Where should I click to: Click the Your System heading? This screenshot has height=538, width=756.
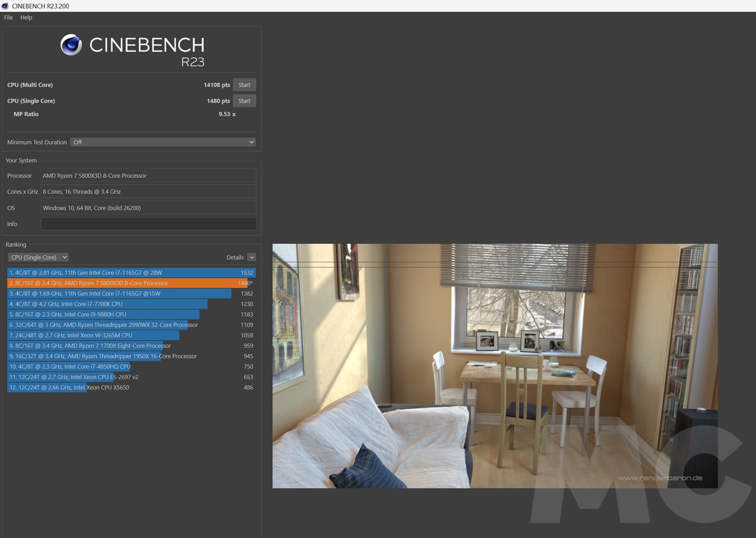21,160
